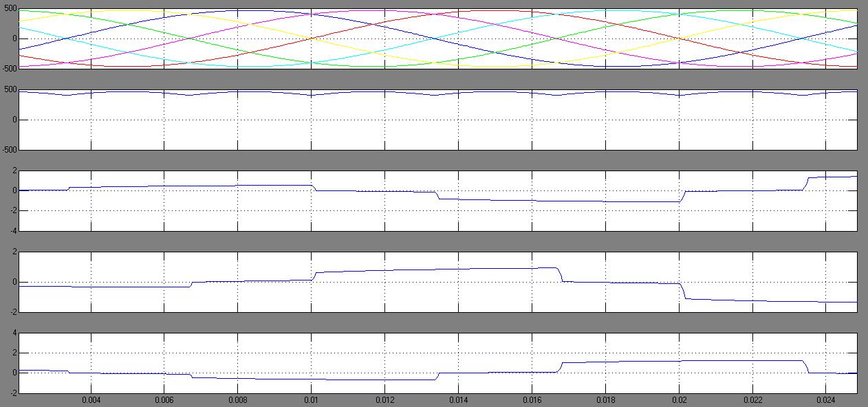Select the current axes ranging -2 to 2
The width and height of the screenshot is (868, 407).
[437, 281]
